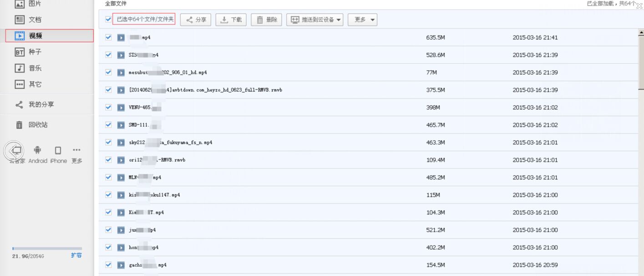Viewport: 644px width, 276px height.
Task: Open 我的分享 share icon in sidebar
Action: pyautogui.click(x=20, y=105)
